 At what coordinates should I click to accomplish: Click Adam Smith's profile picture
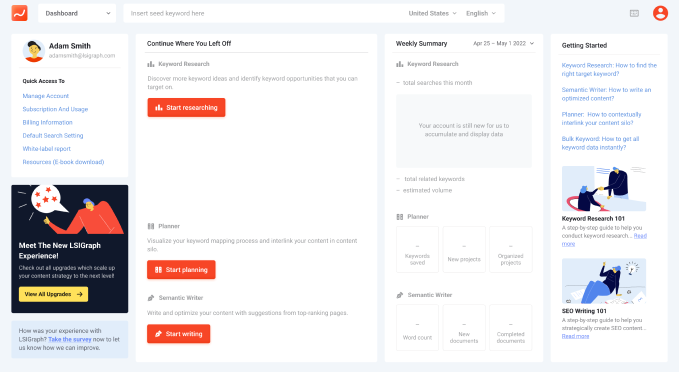point(33,51)
